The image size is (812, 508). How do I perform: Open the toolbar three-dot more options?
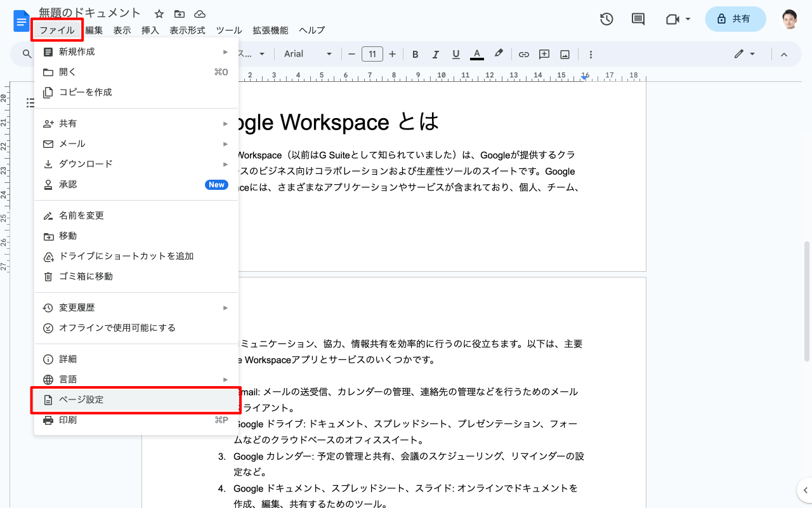coord(591,54)
